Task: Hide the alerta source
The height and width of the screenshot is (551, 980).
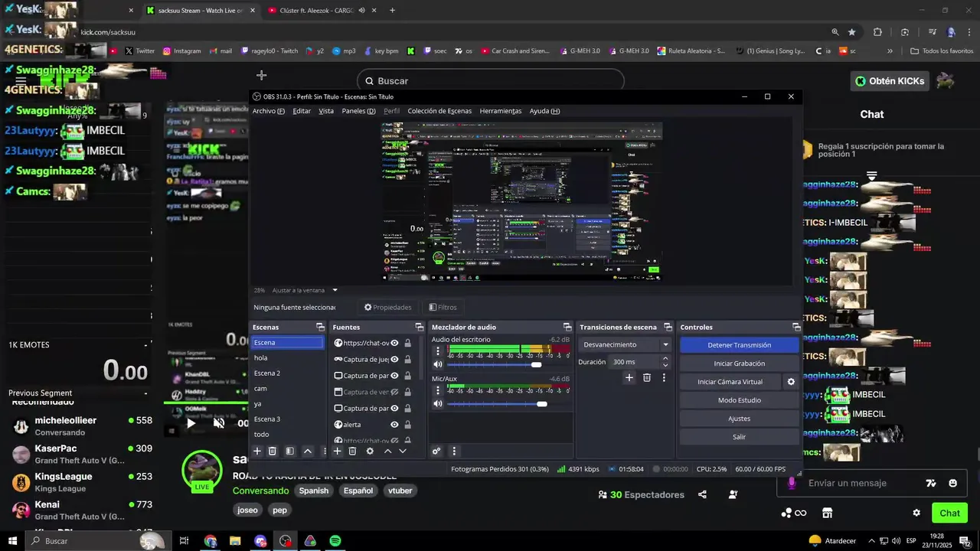Action: coord(395,425)
